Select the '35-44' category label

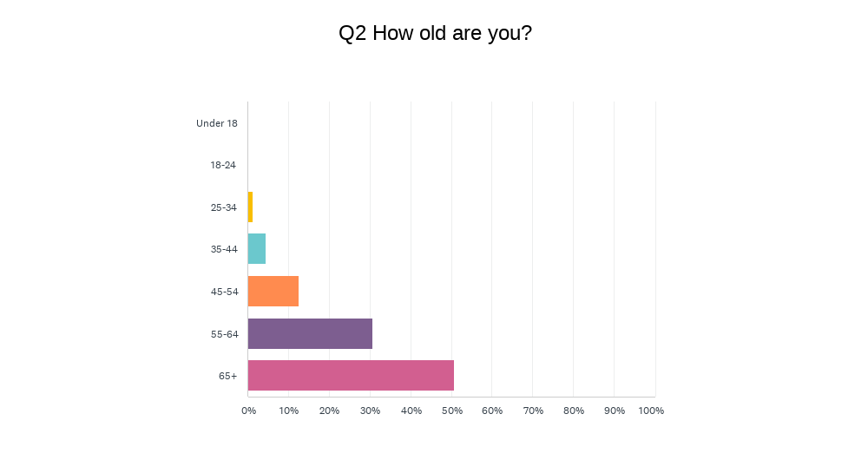click(x=224, y=249)
